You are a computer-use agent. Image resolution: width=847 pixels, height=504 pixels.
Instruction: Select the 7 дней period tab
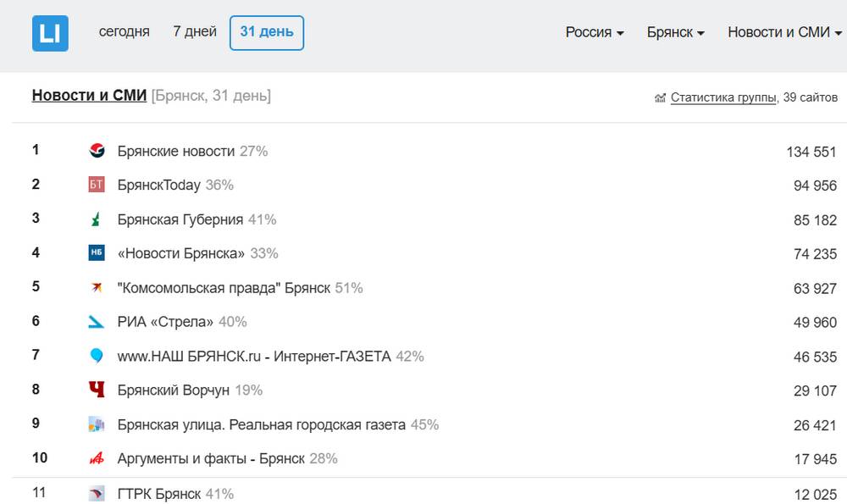click(x=195, y=32)
